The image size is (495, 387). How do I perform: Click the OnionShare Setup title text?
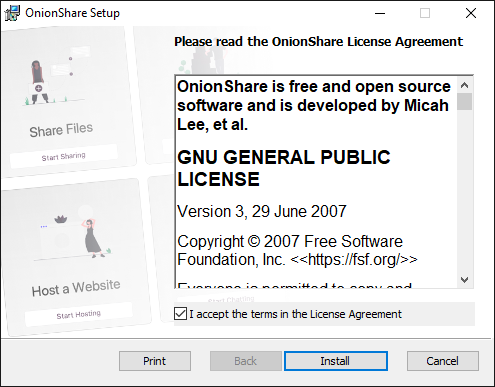click(x=72, y=13)
